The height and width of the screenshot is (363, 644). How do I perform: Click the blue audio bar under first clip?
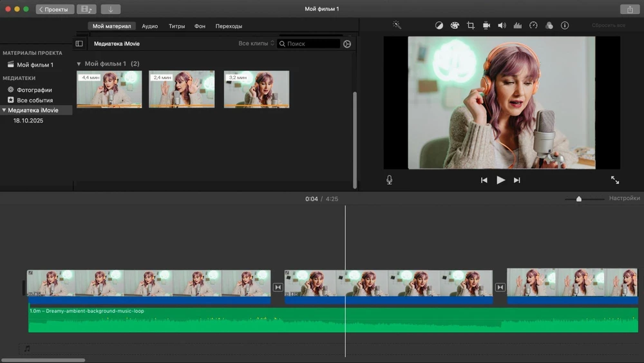tap(149, 300)
